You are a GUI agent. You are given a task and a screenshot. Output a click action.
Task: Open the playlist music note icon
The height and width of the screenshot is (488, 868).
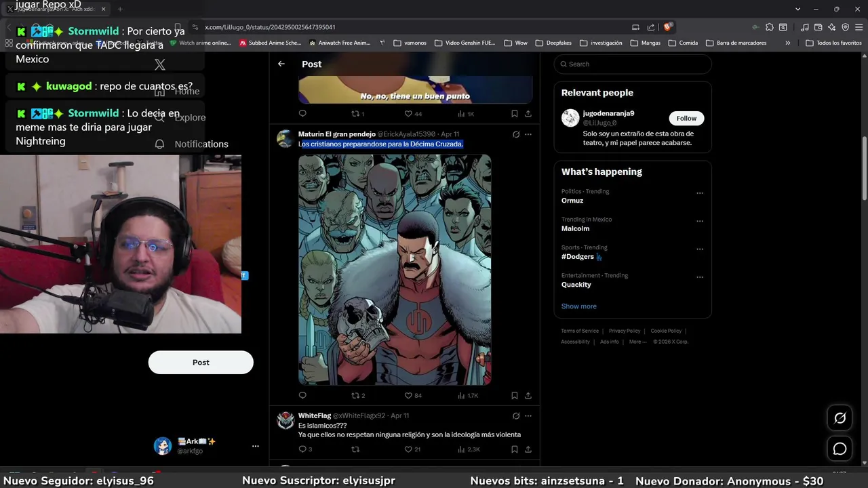(804, 27)
